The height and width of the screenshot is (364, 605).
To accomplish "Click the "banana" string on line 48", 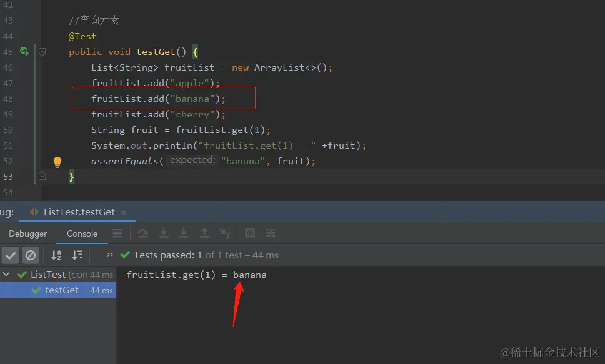I will click(192, 99).
